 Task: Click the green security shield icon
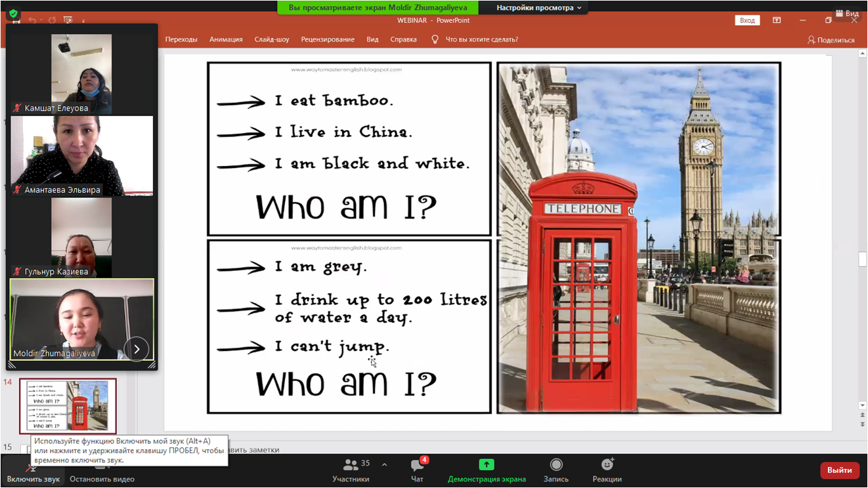pyautogui.click(x=13, y=13)
